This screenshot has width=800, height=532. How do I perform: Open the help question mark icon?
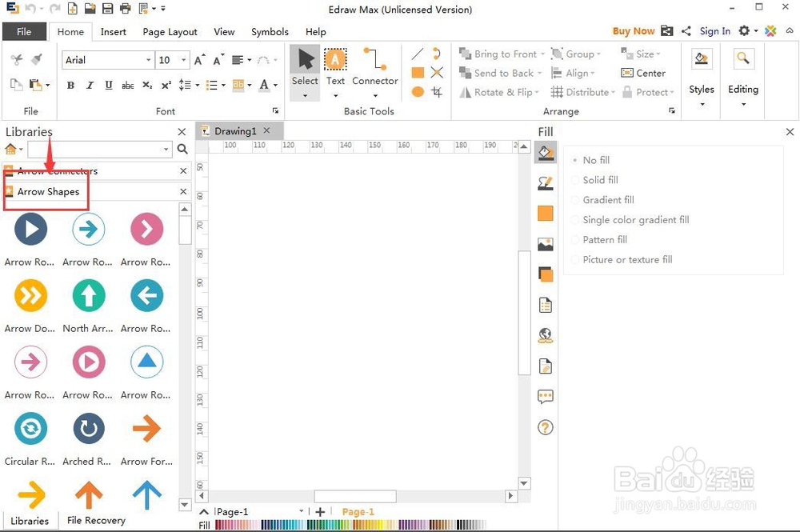[546, 427]
